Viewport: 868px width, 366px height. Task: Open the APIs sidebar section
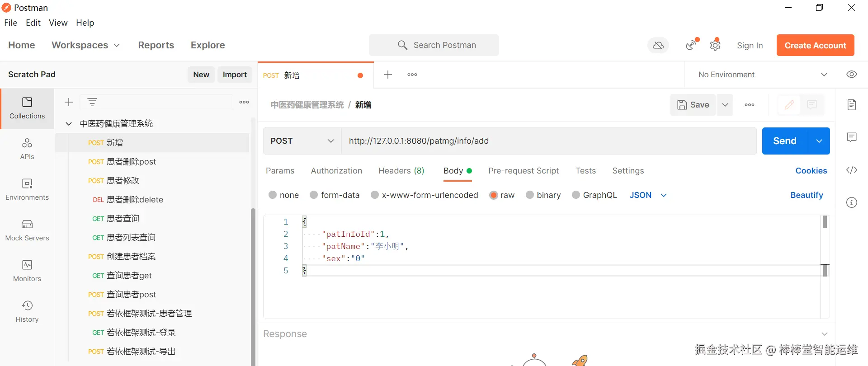point(27,149)
